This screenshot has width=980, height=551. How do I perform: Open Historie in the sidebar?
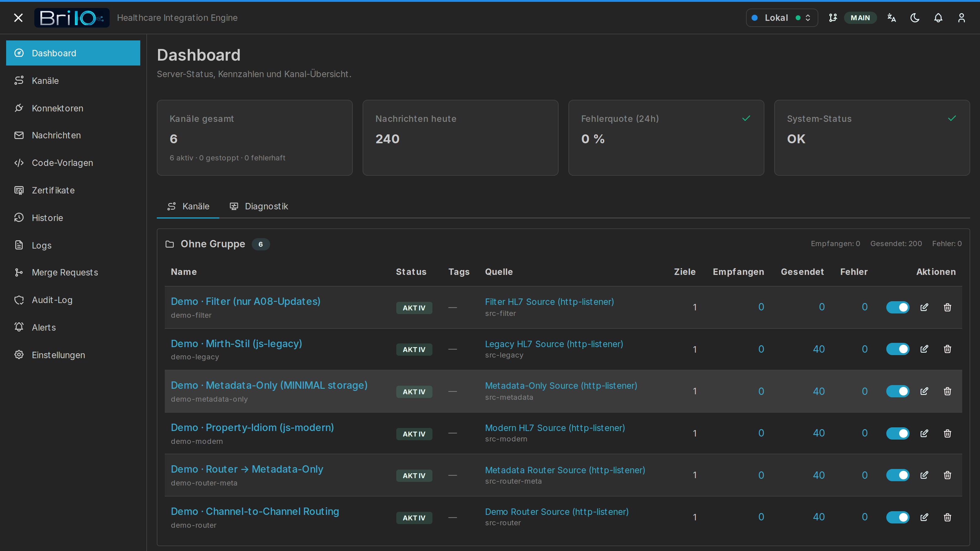pos(73,218)
